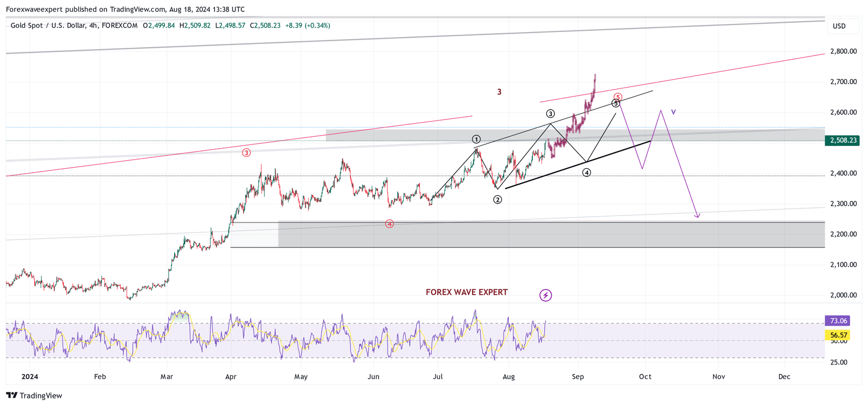Click the purple "v" wave label

(673, 112)
